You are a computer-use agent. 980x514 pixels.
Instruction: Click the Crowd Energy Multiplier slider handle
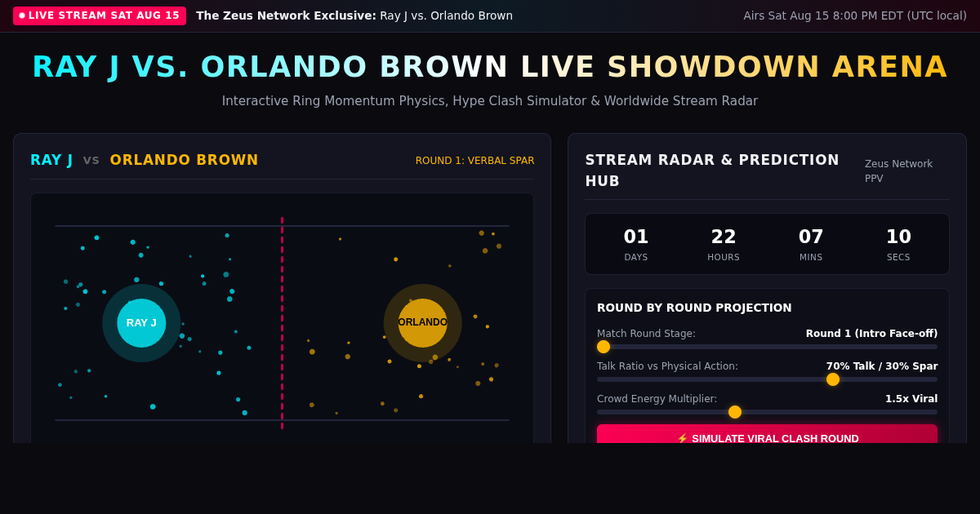735,412
